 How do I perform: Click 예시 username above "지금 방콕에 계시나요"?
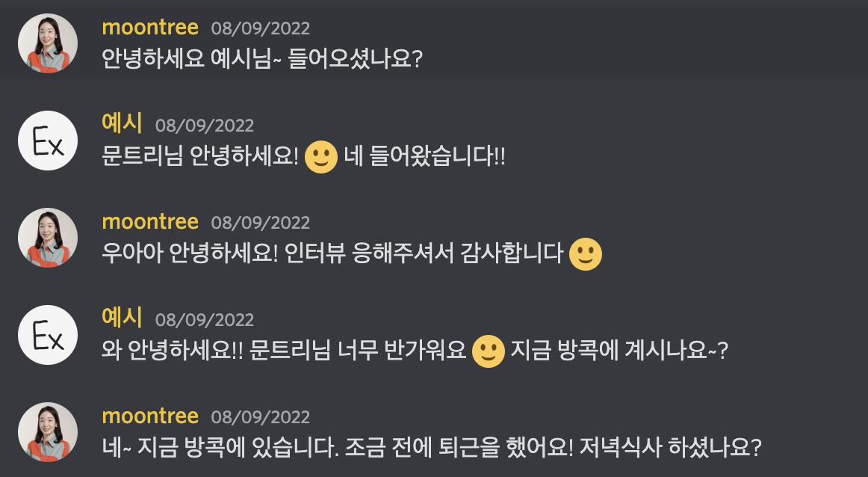pos(122,319)
